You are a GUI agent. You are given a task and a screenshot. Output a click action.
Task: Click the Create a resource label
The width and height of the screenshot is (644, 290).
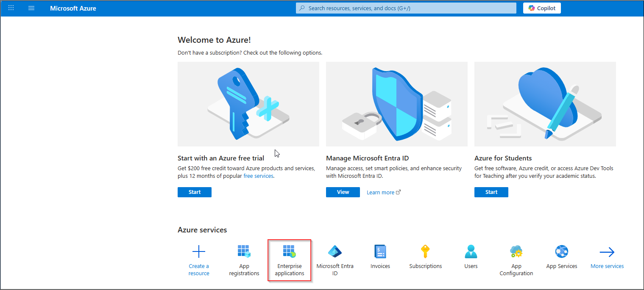199,270
